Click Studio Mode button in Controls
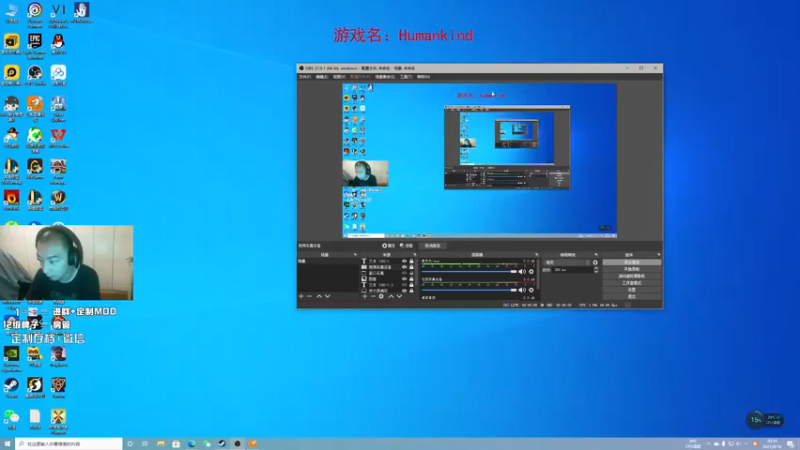Viewport: 800px width, 450px height. pyautogui.click(x=632, y=283)
